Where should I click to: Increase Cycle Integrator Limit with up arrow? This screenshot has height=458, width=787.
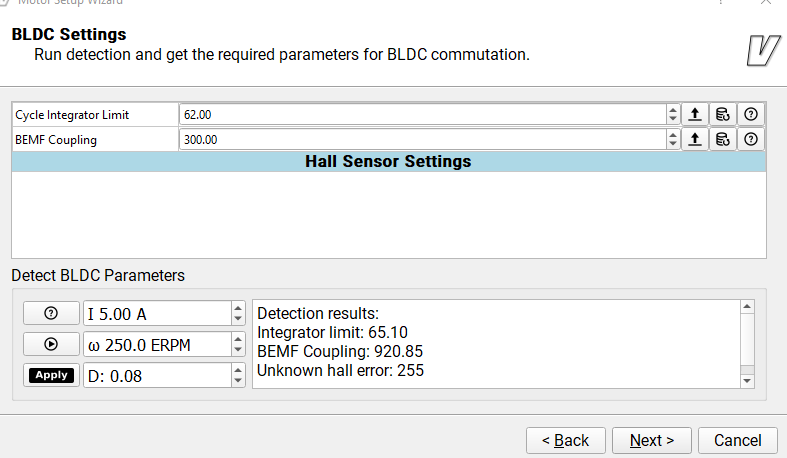point(673,109)
